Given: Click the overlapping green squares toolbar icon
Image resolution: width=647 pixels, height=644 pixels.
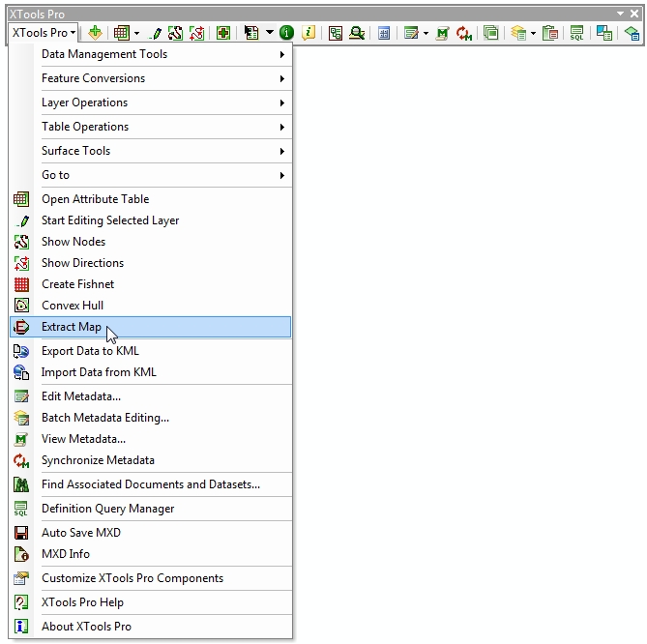Looking at the screenshot, I should (x=491, y=33).
